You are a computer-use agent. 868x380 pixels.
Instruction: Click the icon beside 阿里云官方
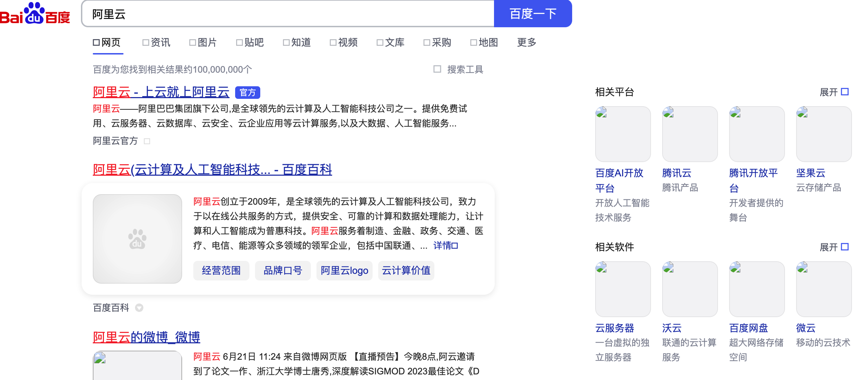[147, 141]
